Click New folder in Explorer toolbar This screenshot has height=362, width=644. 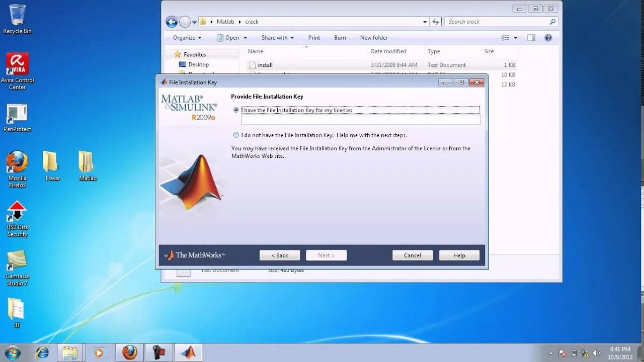pos(374,38)
